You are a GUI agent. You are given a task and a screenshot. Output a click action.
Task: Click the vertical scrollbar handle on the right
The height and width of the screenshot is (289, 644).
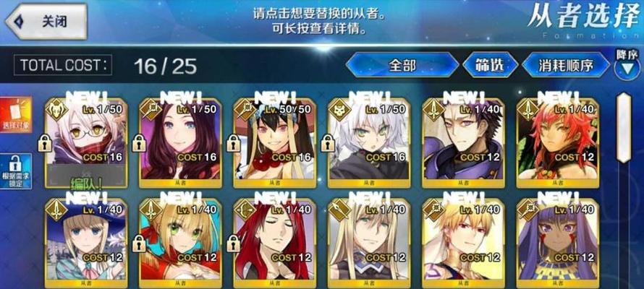point(624,127)
